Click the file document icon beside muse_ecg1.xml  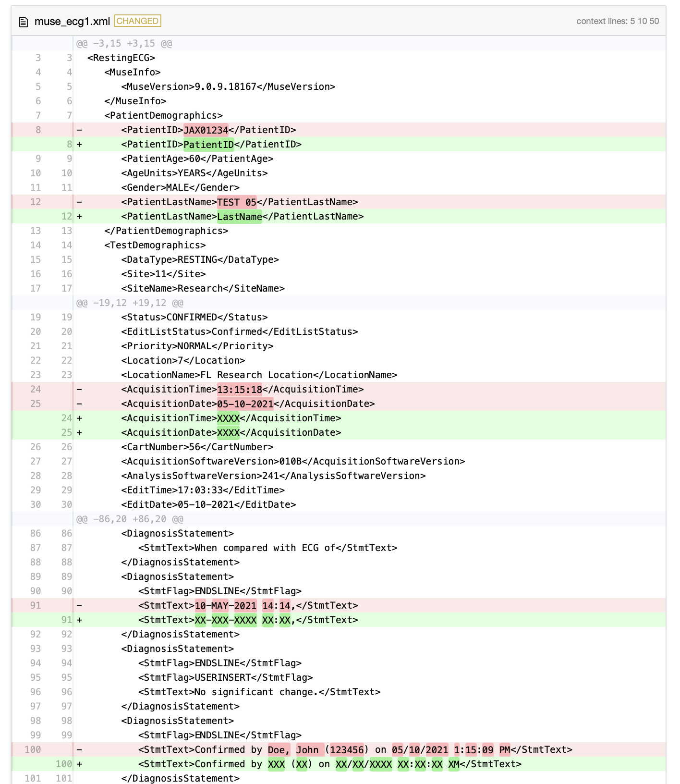(23, 22)
